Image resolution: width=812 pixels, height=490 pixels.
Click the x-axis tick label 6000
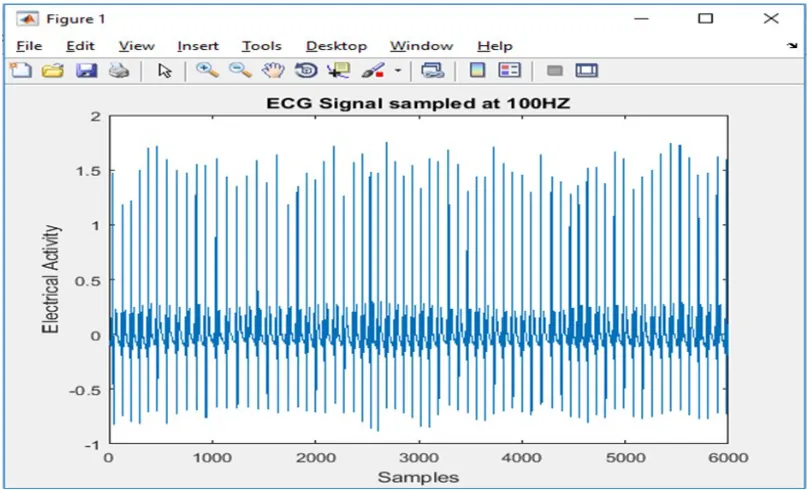728,458
